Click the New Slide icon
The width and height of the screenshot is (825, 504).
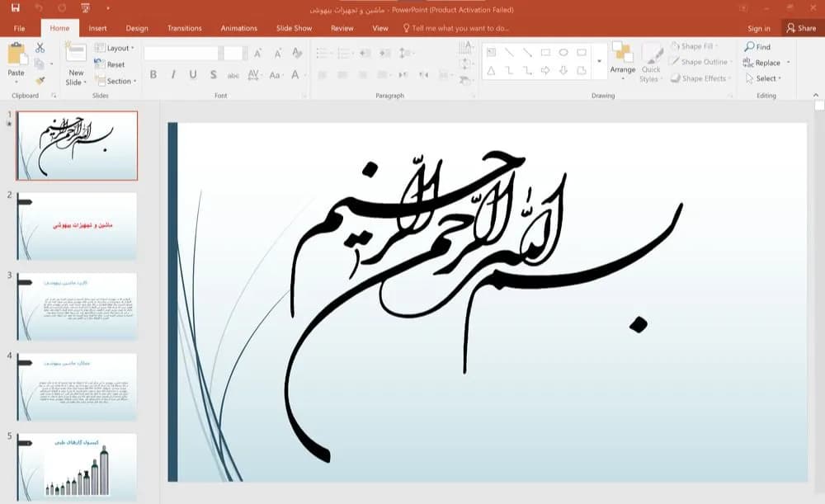coord(76,53)
